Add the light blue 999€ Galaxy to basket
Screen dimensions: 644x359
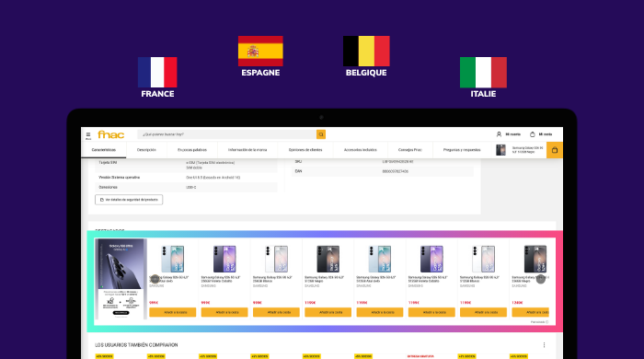point(173,312)
